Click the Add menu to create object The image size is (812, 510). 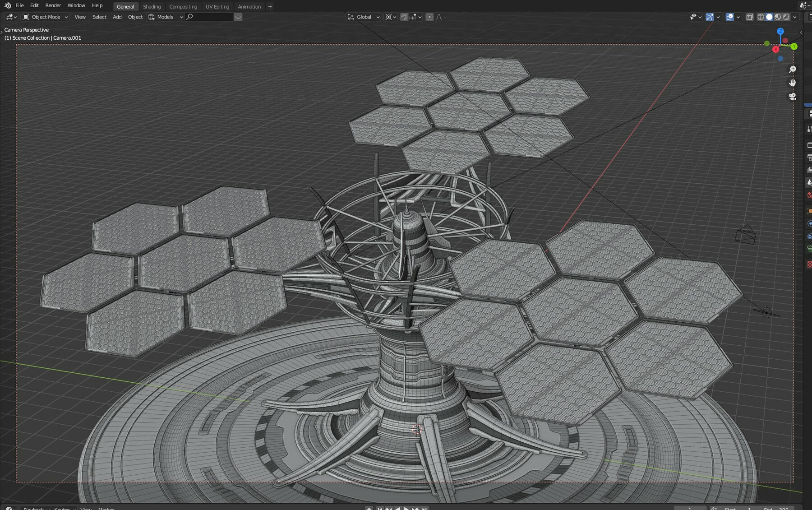117,17
